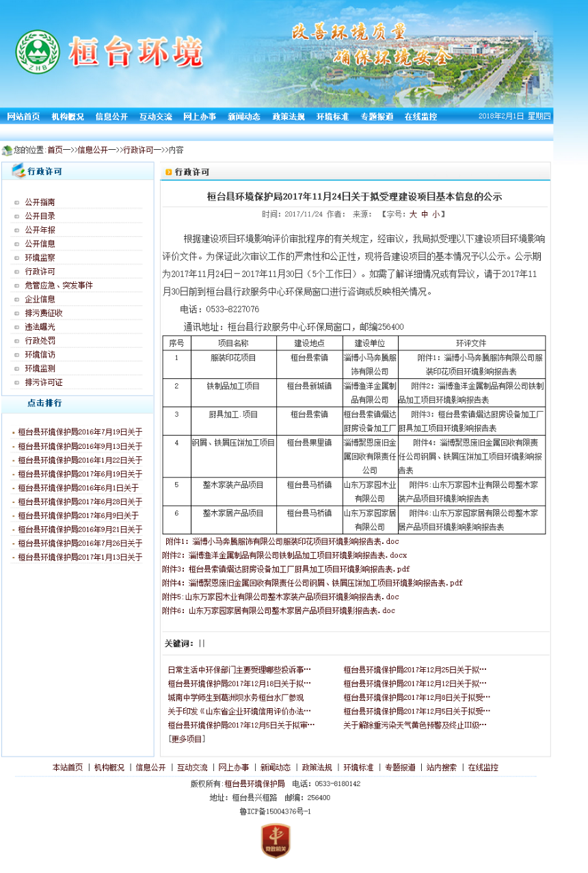Click 本站首页 in the footer
Viewport: 588px width, 873px height.
(68, 768)
